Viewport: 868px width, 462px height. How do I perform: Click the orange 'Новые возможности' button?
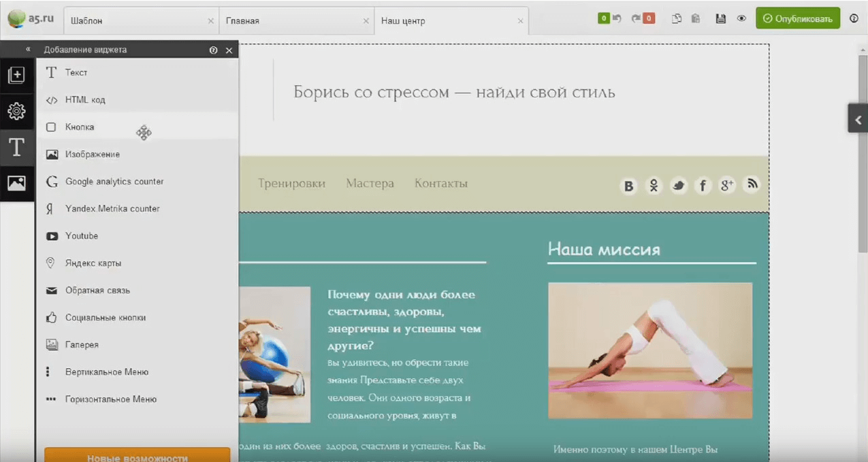[137, 456]
